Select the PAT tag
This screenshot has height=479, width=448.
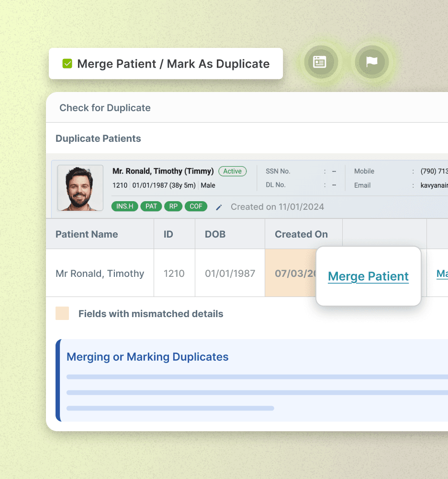point(151,206)
